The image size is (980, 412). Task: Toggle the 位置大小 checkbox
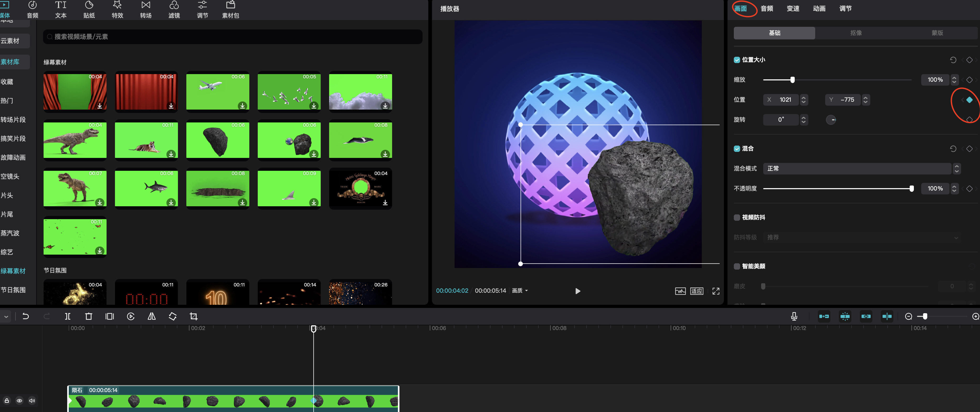(x=737, y=60)
